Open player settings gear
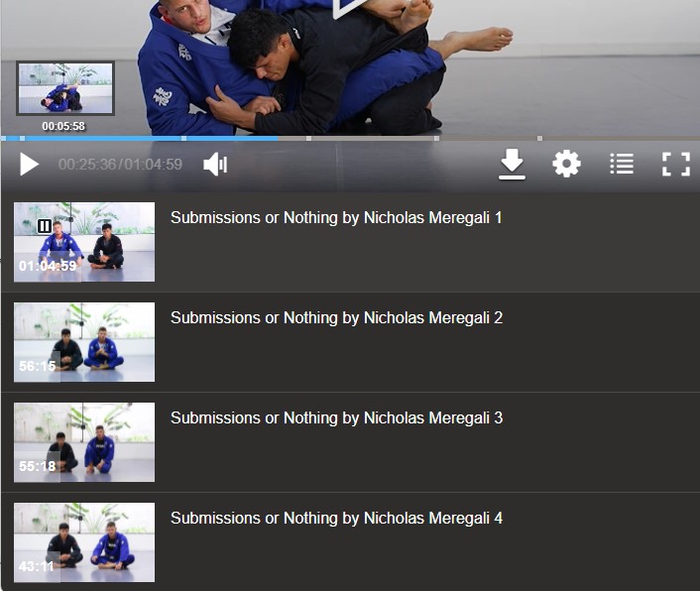 point(566,165)
